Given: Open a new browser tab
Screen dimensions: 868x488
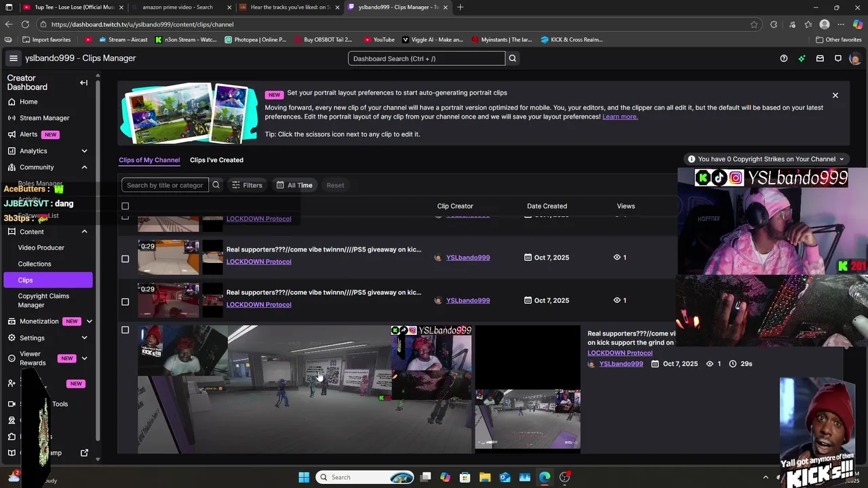Looking at the screenshot, I should point(460,7).
